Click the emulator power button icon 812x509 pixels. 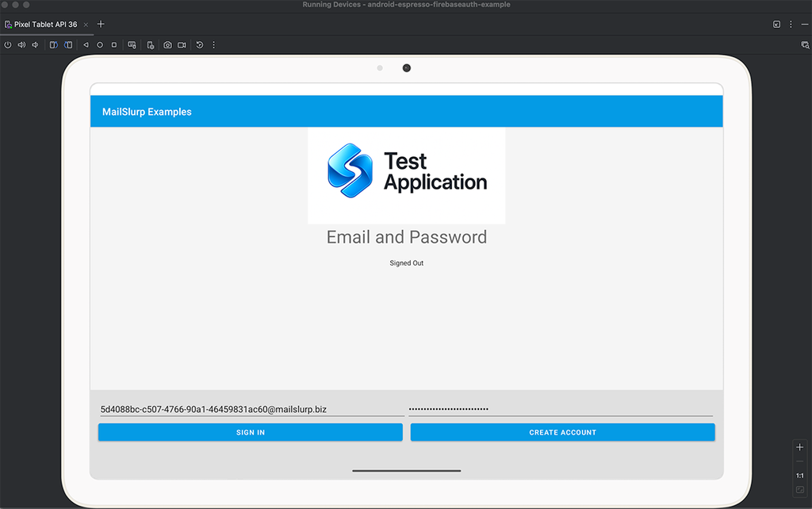click(8, 45)
